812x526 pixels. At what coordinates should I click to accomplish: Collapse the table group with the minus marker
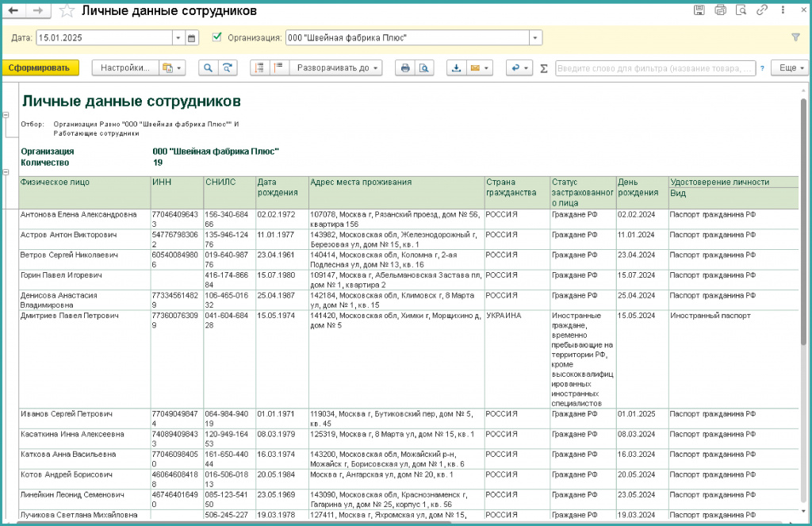point(6,172)
